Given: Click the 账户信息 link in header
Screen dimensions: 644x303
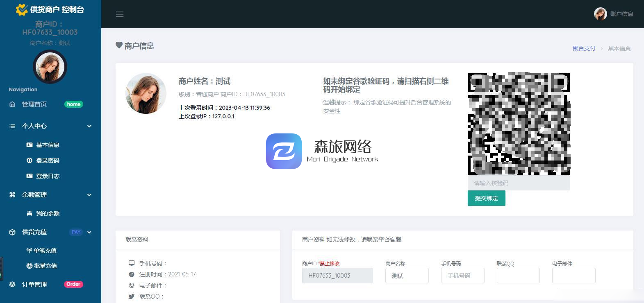Looking at the screenshot, I should [x=621, y=14].
